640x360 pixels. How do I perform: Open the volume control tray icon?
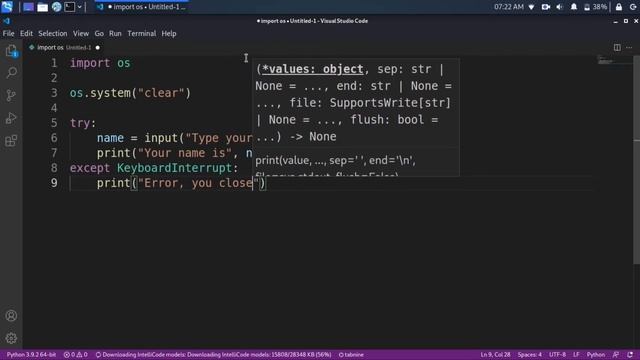(x=560, y=7)
